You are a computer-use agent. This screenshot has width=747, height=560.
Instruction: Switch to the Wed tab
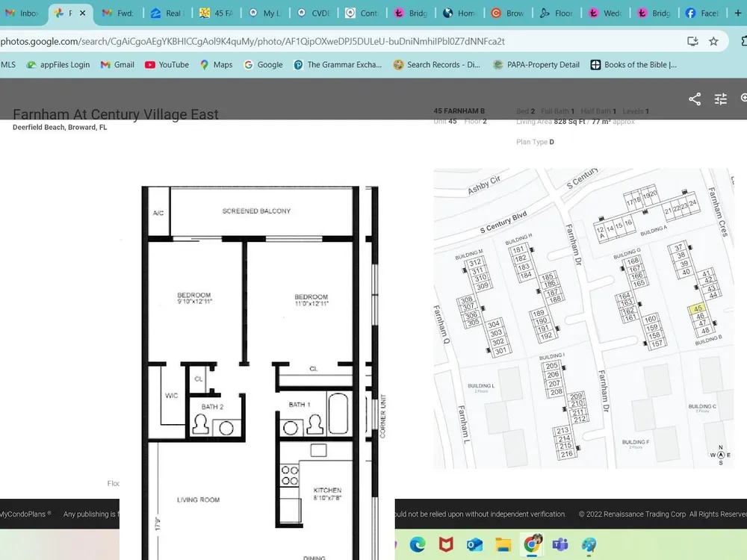click(x=606, y=13)
